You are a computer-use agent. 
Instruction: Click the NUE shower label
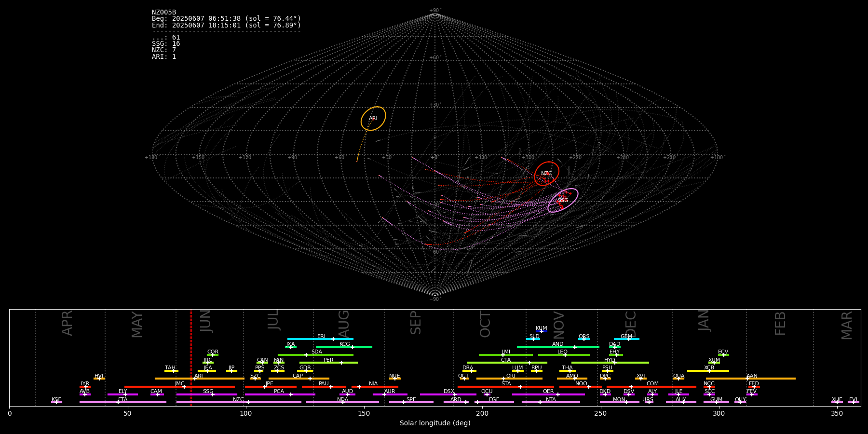[394, 376]
